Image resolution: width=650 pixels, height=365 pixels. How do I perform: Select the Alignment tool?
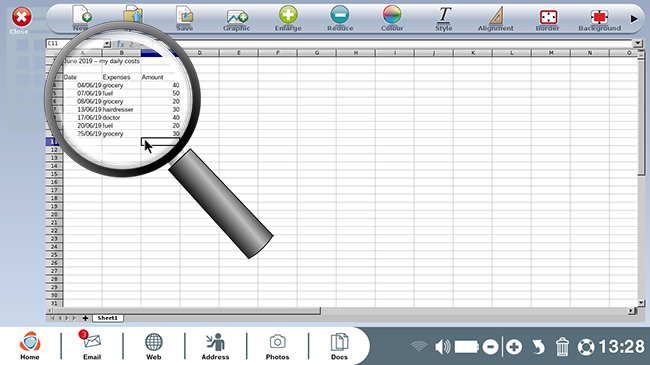pos(495,19)
